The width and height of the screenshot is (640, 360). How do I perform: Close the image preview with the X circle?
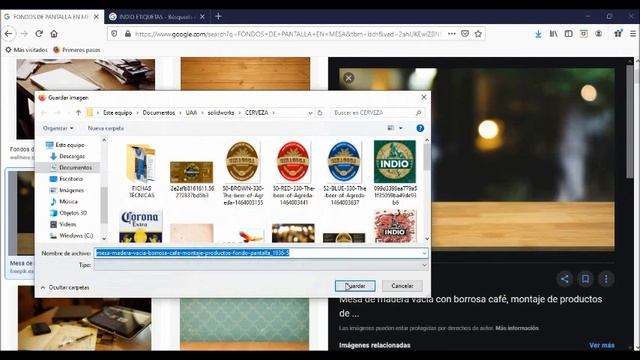348,78
